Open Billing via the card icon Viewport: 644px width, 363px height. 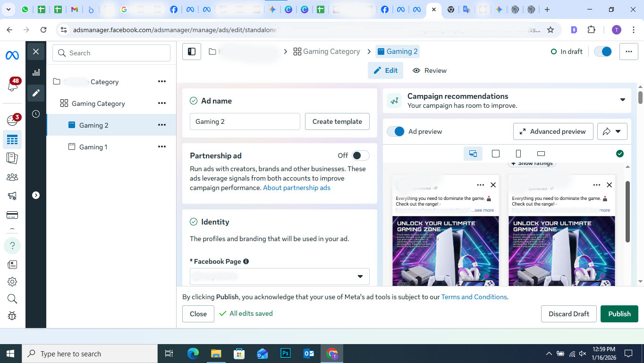(x=12, y=215)
